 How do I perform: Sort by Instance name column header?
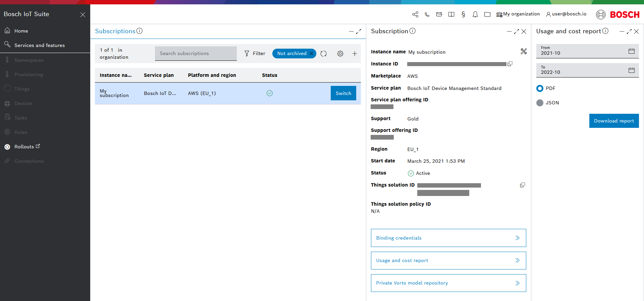[x=116, y=75]
